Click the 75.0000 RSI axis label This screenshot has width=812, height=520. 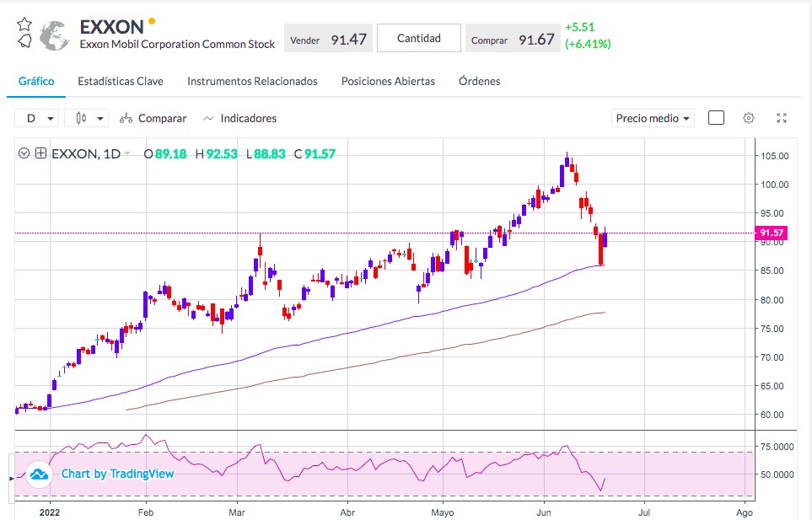tap(777, 447)
